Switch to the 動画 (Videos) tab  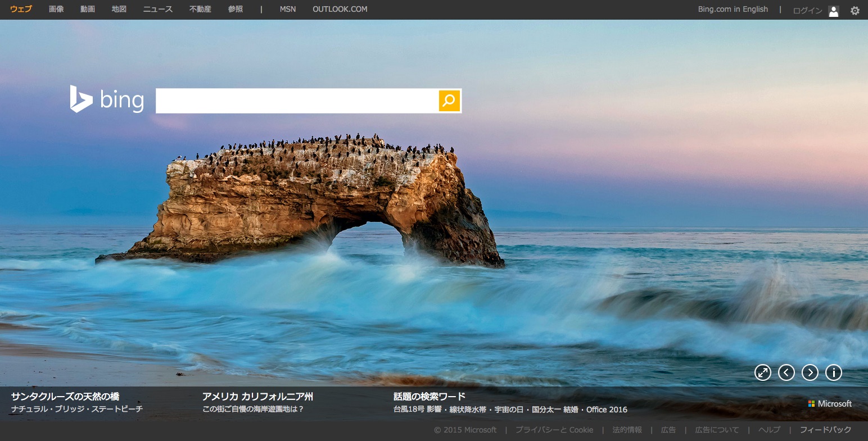pyautogui.click(x=88, y=9)
